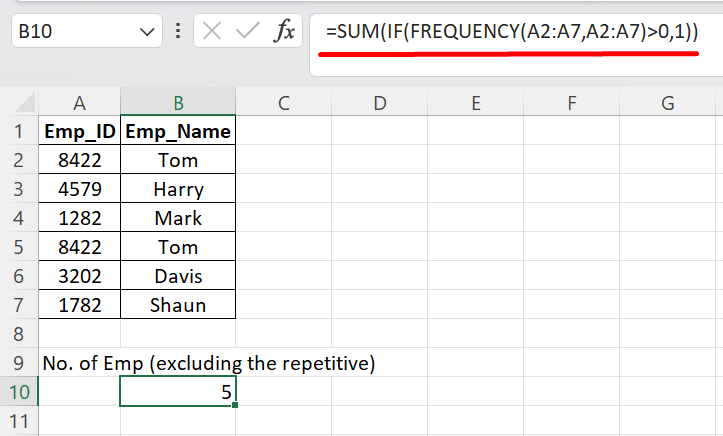Click the fill handle of cell B10
Image resolution: width=723 pixels, height=436 pixels.
[235, 405]
